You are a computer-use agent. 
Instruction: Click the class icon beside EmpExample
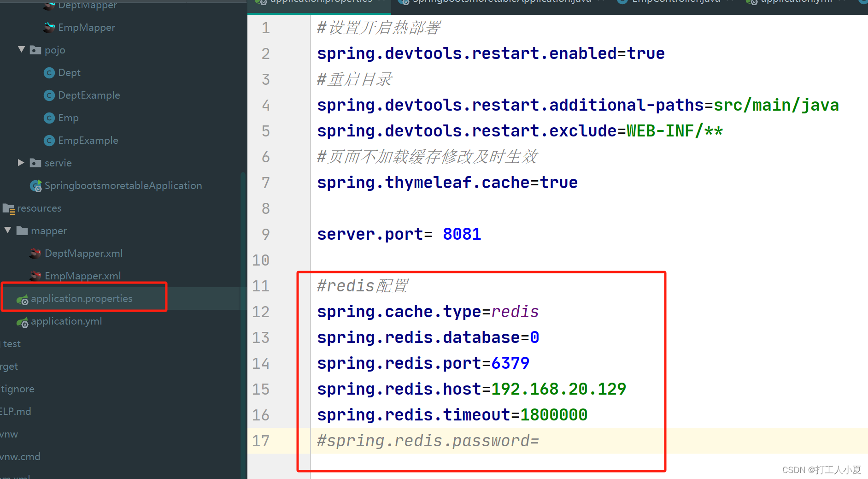(49, 140)
